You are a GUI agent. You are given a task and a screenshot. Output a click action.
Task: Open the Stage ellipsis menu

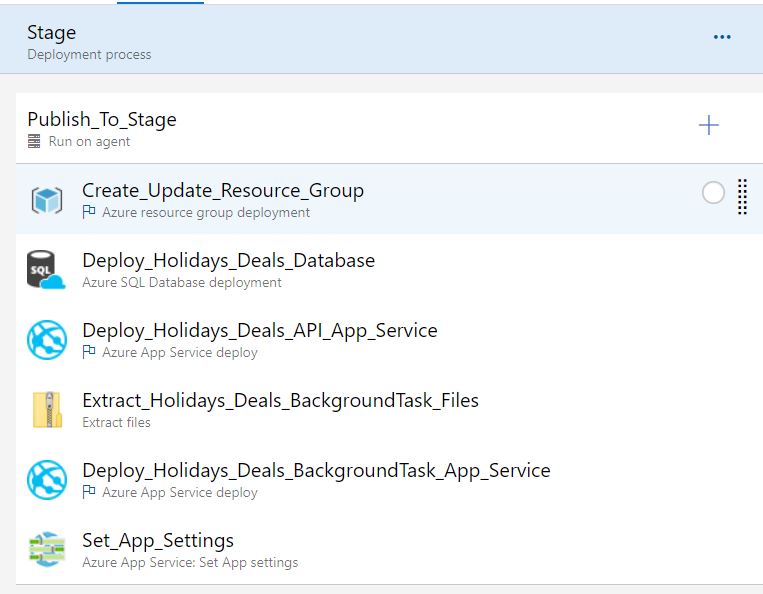point(722,37)
